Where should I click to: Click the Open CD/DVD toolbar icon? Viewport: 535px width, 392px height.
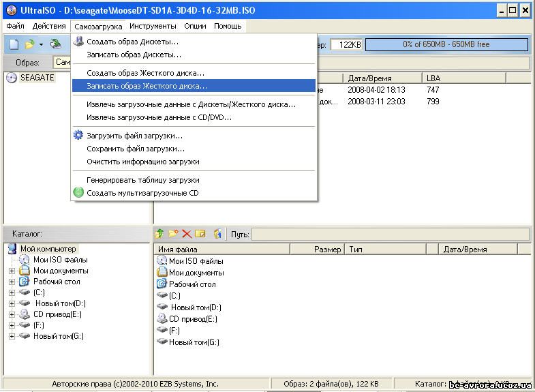[56, 44]
